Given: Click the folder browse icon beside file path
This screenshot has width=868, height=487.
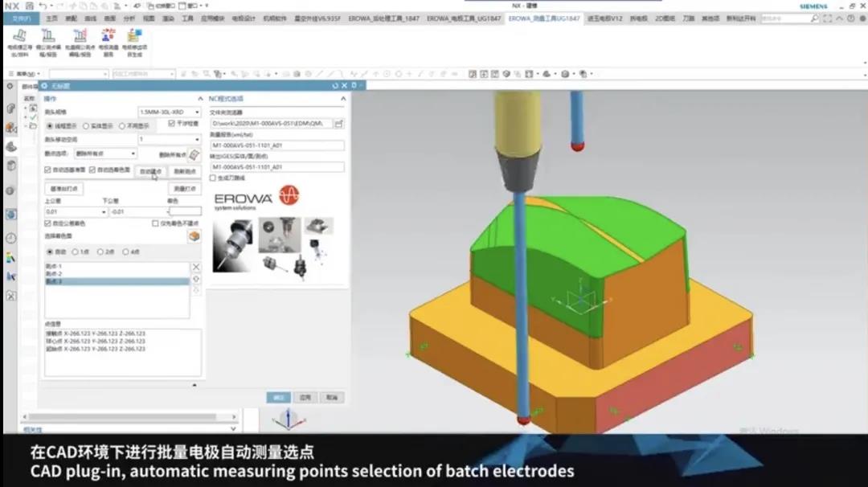Looking at the screenshot, I should point(339,124).
